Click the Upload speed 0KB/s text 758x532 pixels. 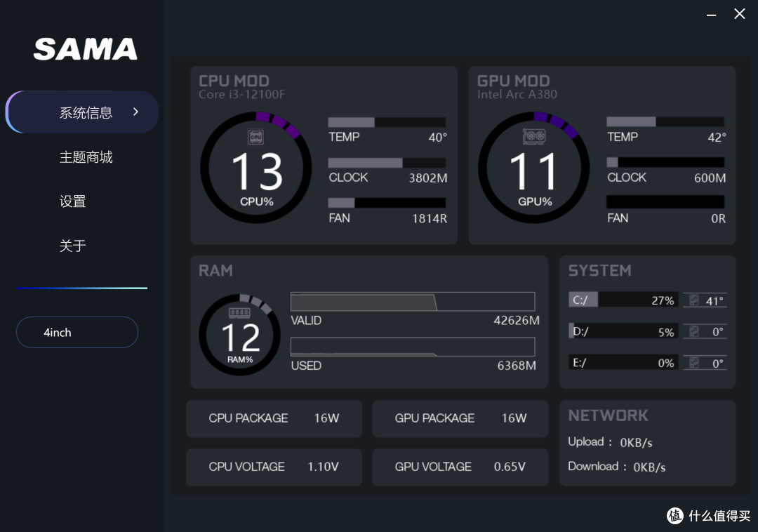pos(636,443)
